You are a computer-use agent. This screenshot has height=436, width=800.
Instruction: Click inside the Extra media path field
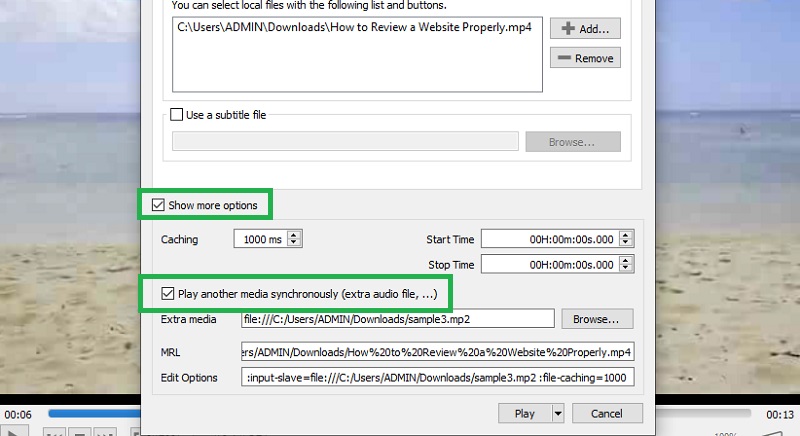pyautogui.click(x=396, y=320)
